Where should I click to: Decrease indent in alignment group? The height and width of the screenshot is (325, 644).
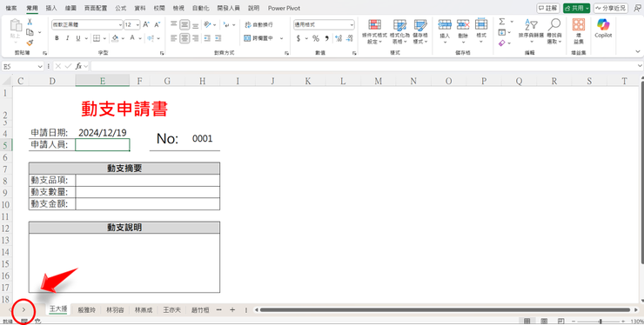tap(208, 38)
